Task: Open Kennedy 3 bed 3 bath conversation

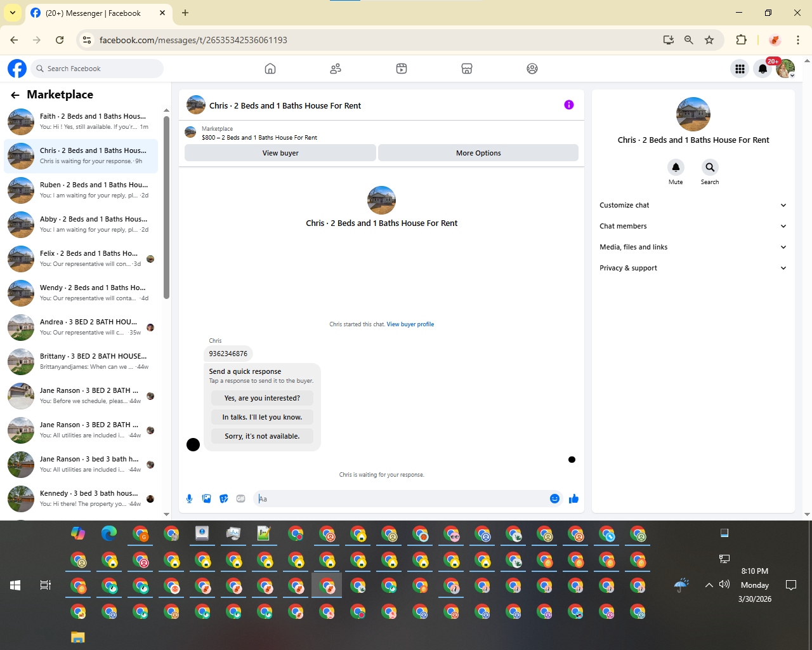Action: coord(81,498)
